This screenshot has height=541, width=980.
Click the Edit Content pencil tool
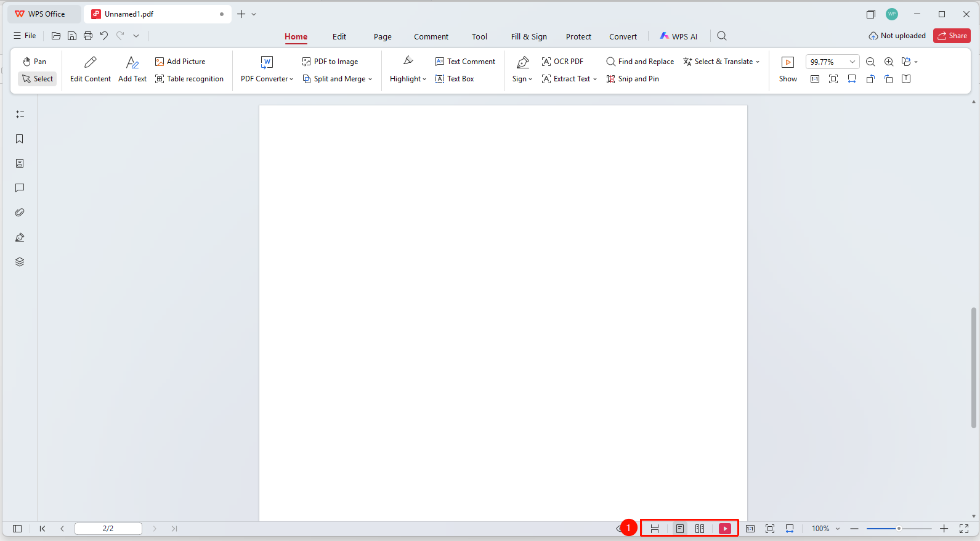(91, 70)
